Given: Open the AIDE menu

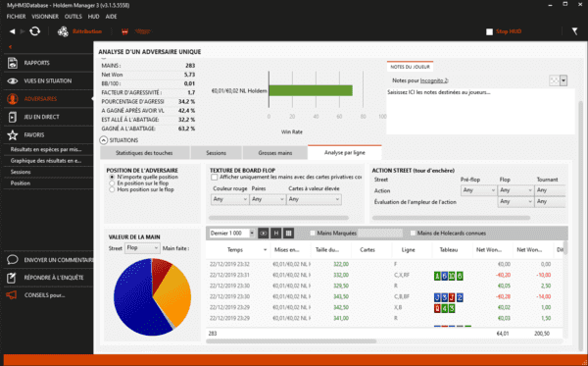Looking at the screenshot, I should pyautogui.click(x=112, y=17).
